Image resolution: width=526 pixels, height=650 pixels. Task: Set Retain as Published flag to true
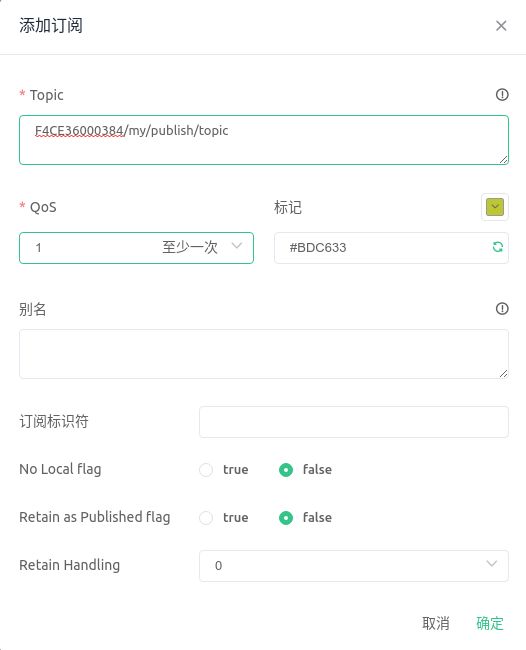point(206,518)
